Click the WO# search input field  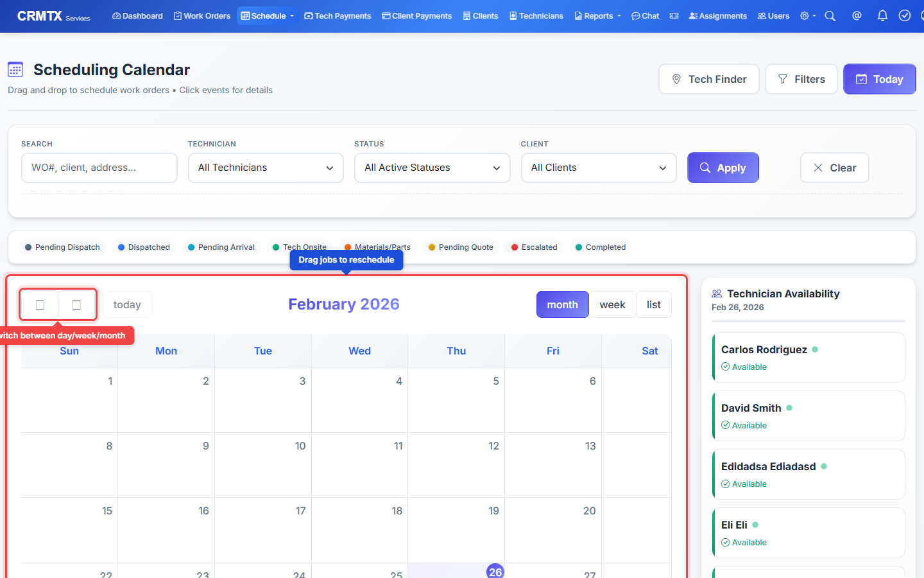coord(99,168)
